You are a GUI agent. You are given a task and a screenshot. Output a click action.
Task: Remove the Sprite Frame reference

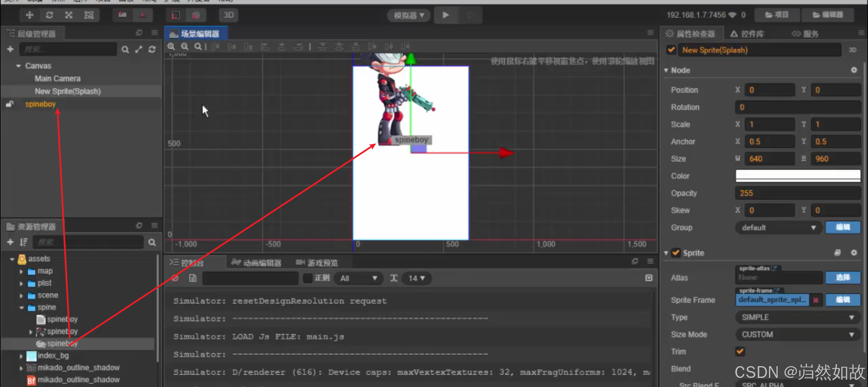click(x=816, y=300)
